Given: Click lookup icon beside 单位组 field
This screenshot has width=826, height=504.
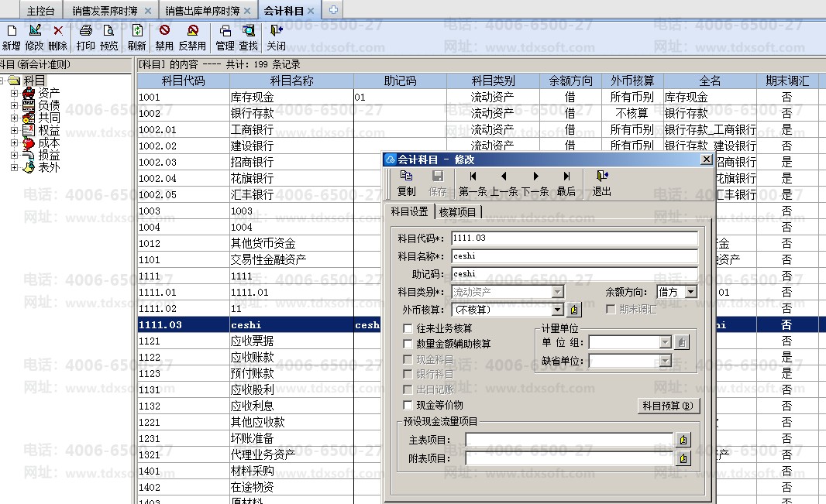Looking at the screenshot, I should (x=682, y=342).
